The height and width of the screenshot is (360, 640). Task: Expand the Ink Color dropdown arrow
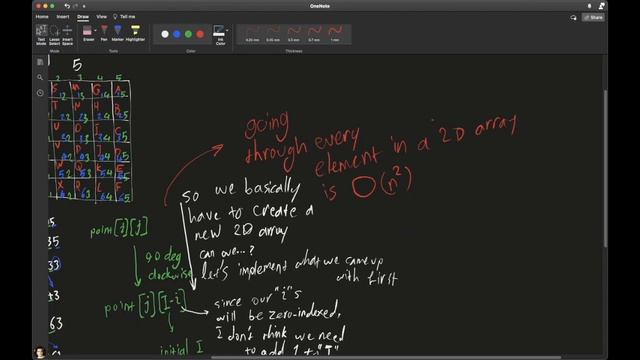pyautogui.click(x=227, y=30)
